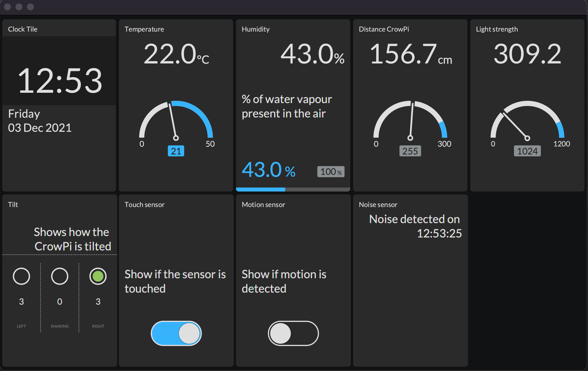The height and width of the screenshot is (371, 588).
Task: Click the green RIGHT tilt indicator
Action: 98,276
